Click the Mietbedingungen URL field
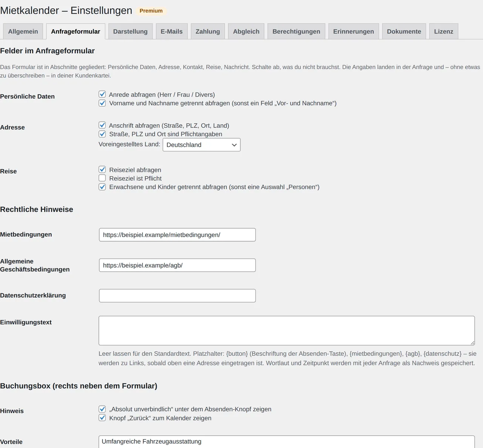 [x=177, y=235]
